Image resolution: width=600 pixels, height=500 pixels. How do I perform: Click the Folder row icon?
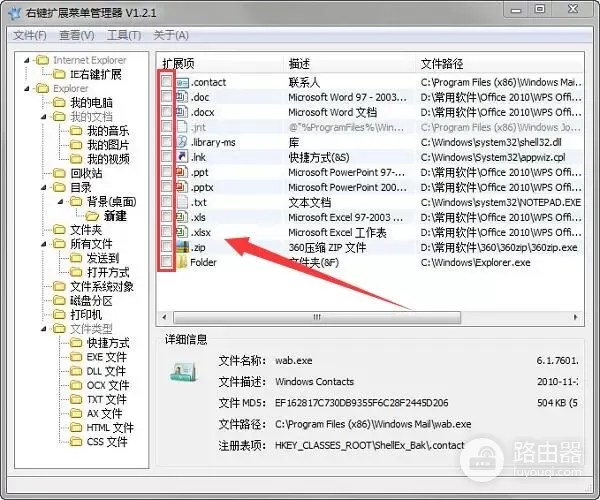tap(182, 262)
